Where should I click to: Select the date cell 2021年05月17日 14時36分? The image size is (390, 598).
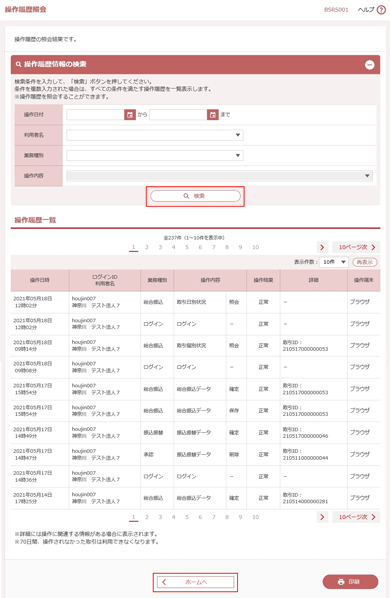[40, 476]
